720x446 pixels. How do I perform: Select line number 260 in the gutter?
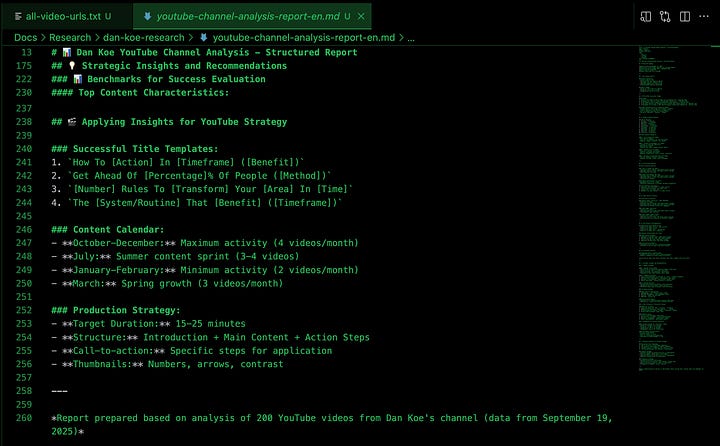[x=24, y=418]
